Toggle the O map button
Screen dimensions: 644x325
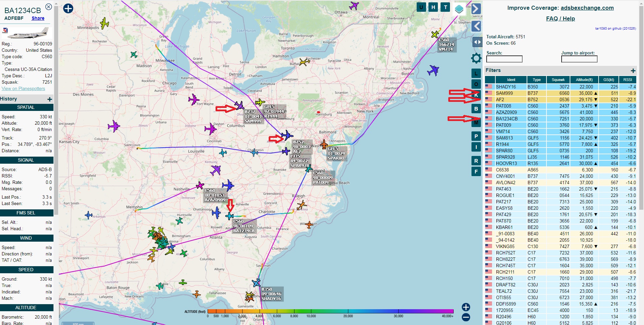476,84
